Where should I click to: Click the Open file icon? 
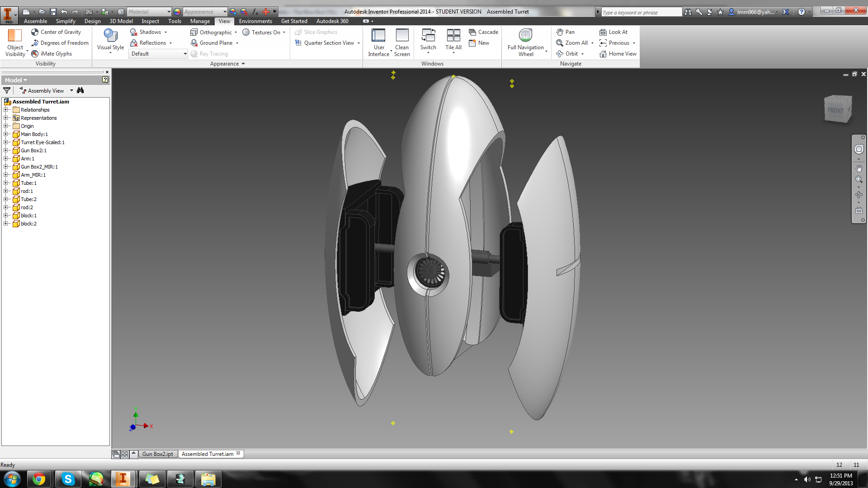click(x=42, y=12)
